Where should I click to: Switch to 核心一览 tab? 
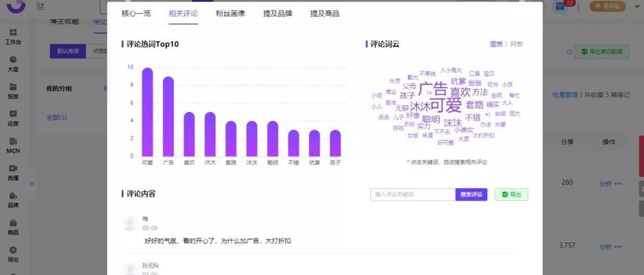point(136,14)
